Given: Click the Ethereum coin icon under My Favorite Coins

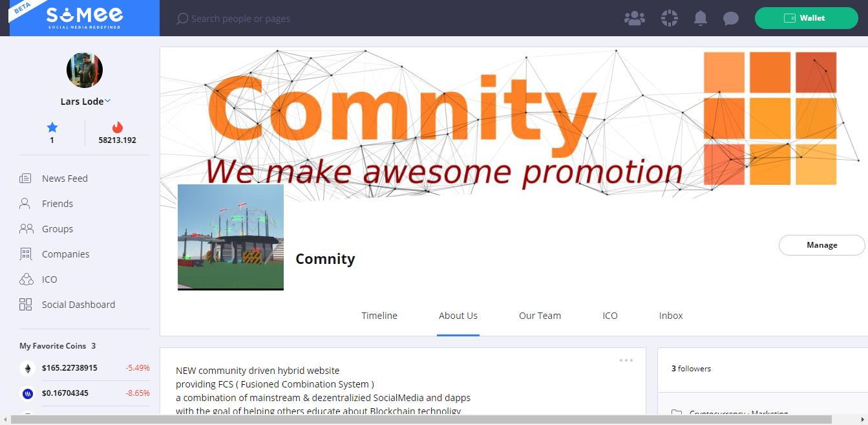Looking at the screenshot, I should tap(27, 367).
